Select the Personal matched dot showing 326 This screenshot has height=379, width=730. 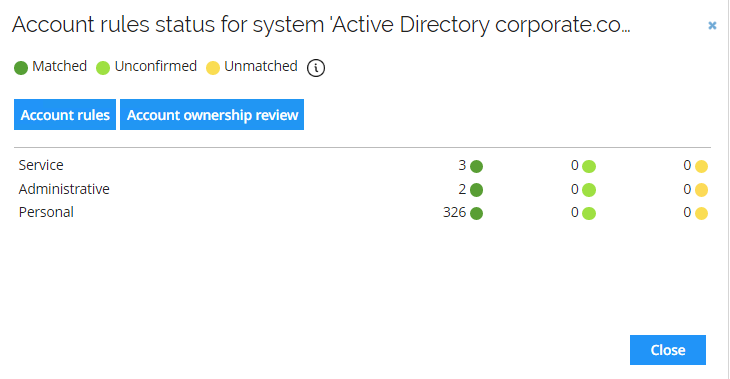[x=476, y=213]
